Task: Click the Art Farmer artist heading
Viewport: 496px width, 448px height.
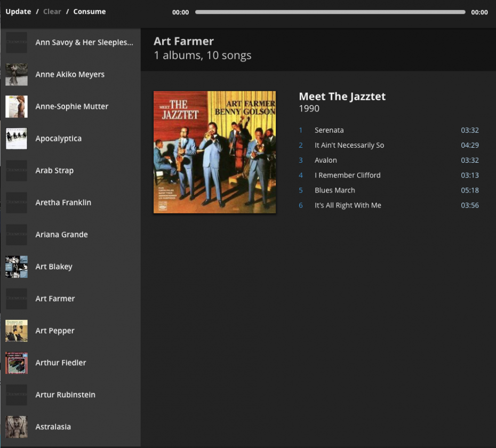Action: click(183, 42)
